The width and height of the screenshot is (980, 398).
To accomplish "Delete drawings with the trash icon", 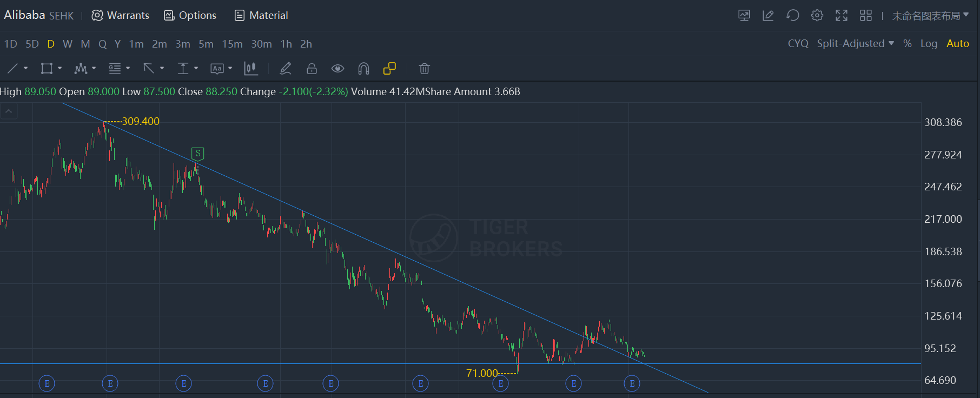I will (425, 69).
